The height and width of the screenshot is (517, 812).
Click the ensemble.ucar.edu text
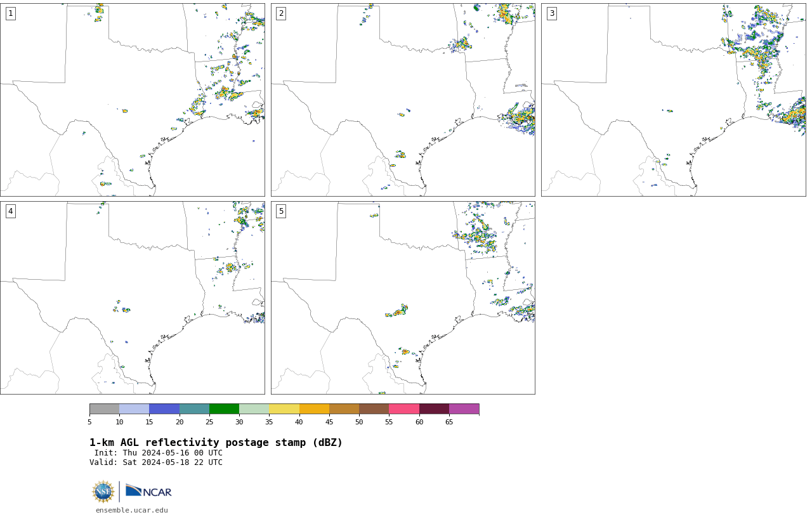(132, 510)
